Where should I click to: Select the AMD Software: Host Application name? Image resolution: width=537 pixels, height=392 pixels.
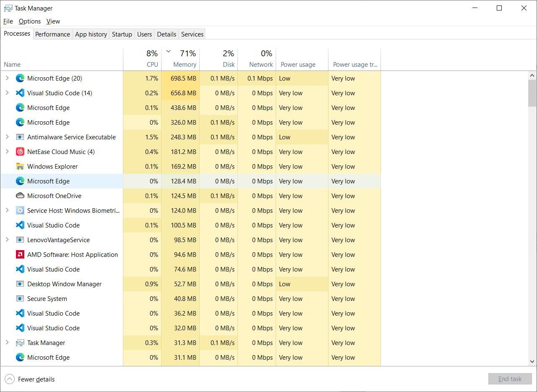pyautogui.click(x=73, y=254)
